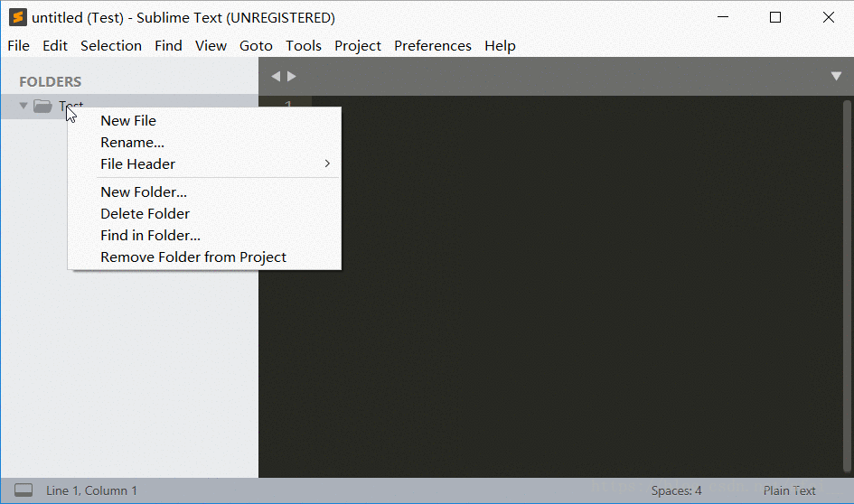Minimize the Sublime Text window

coord(723,17)
